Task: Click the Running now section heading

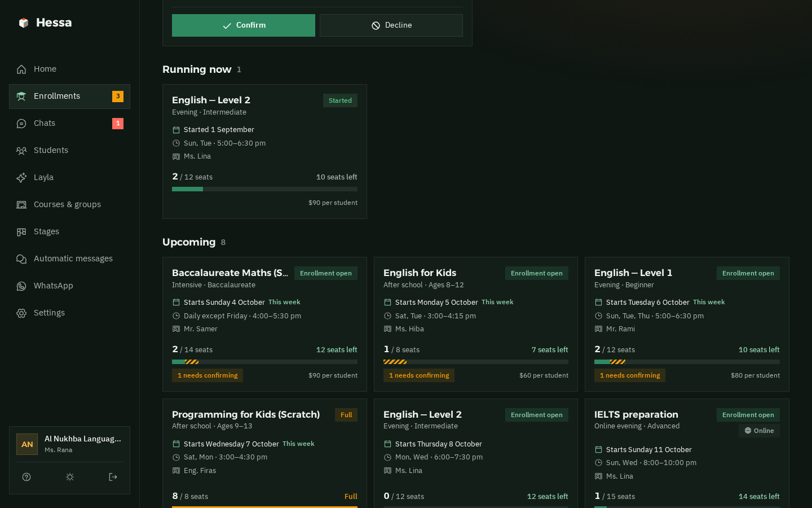Action: 197,69
